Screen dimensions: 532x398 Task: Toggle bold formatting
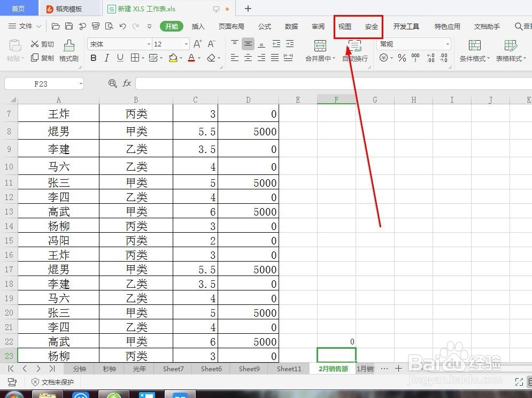[93, 58]
